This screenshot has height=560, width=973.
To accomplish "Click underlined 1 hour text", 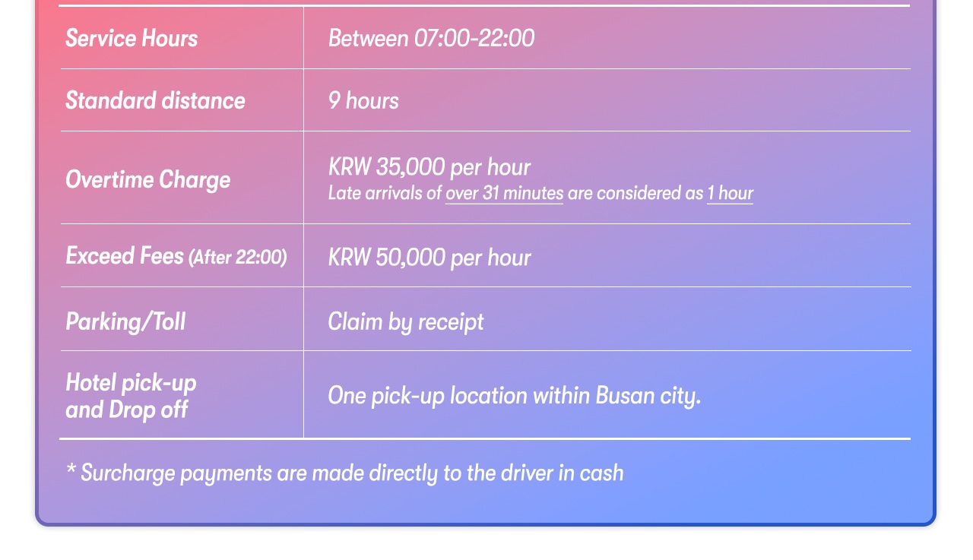I will [x=730, y=194].
